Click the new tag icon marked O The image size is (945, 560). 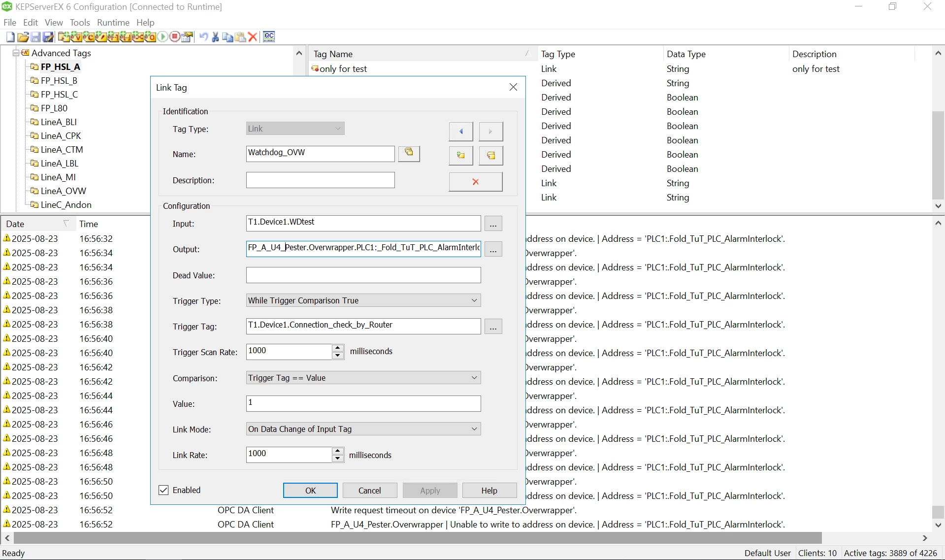(x=150, y=37)
